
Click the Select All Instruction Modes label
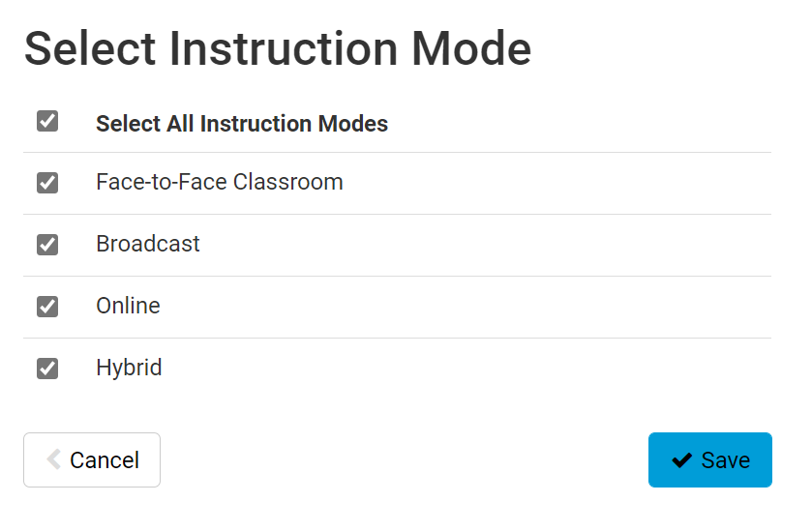pyautogui.click(x=242, y=124)
